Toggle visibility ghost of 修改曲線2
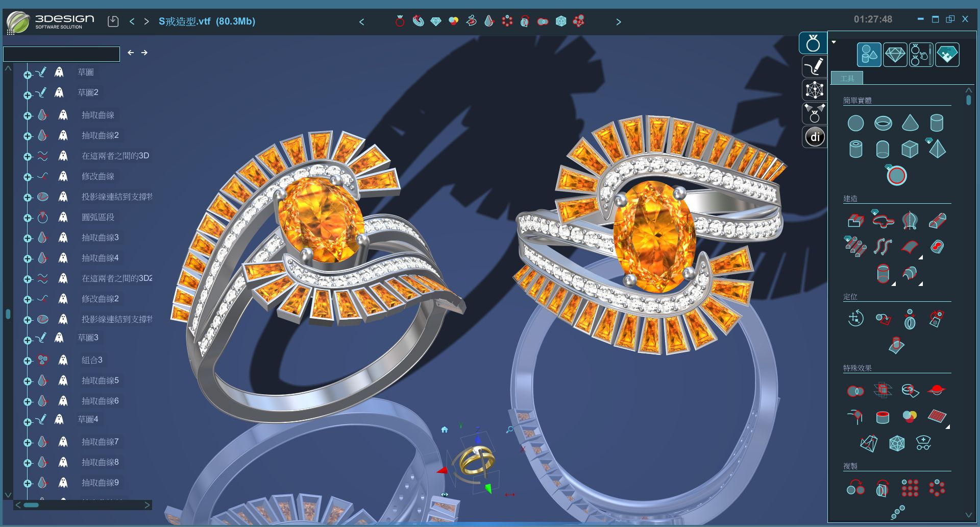Viewport: 980px width, 527px height. click(63, 299)
